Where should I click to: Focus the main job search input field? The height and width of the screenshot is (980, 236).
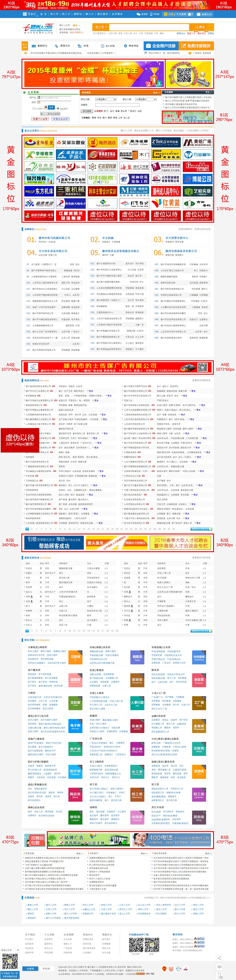149,27
